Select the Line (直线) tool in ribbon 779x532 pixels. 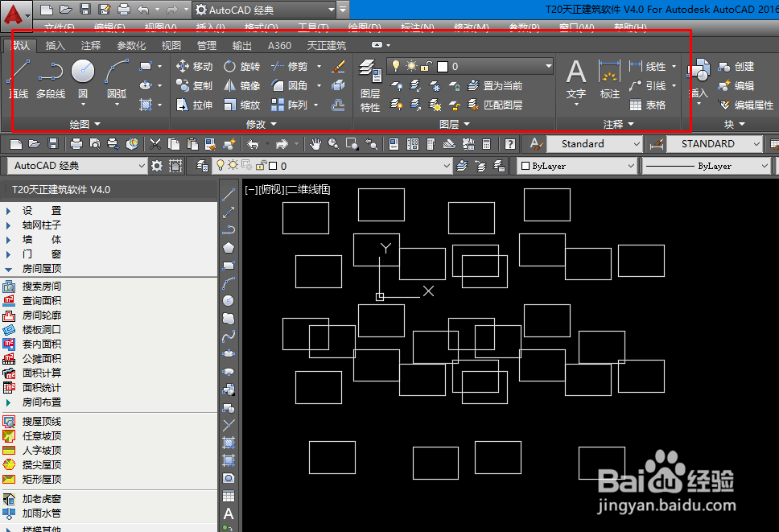click(19, 80)
